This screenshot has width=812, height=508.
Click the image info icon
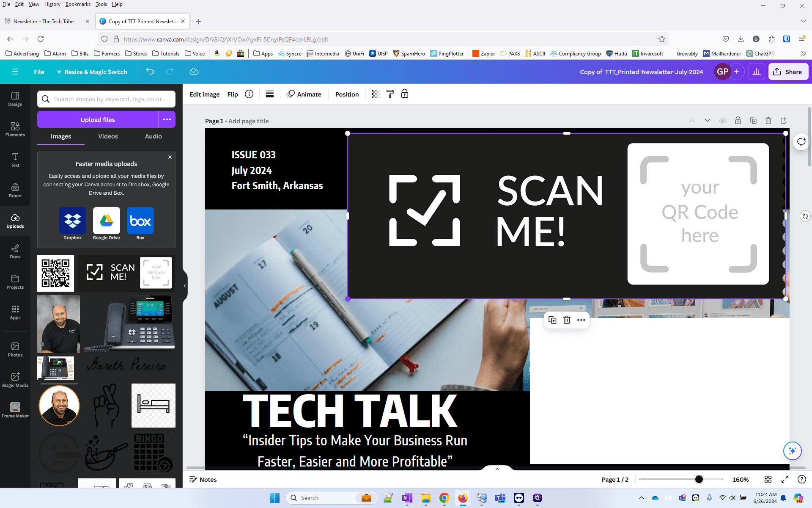(x=249, y=94)
